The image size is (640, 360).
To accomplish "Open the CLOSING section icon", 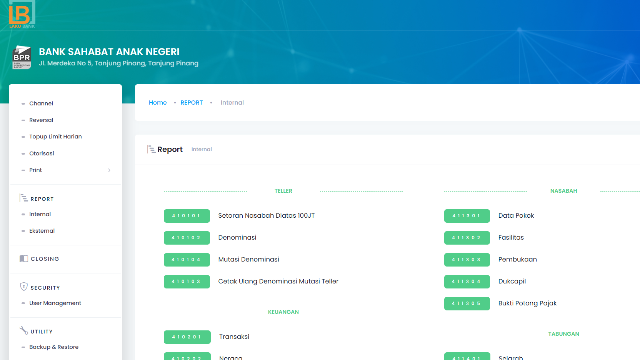I will 24,258.
